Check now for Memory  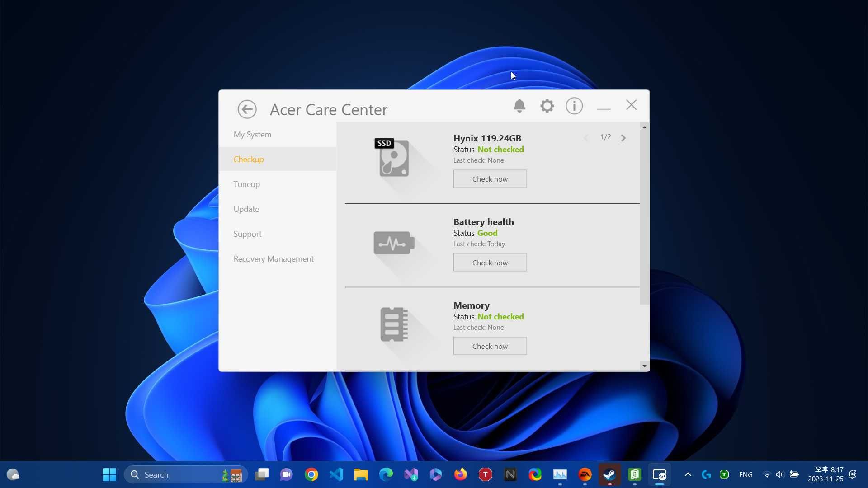click(x=490, y=346)
